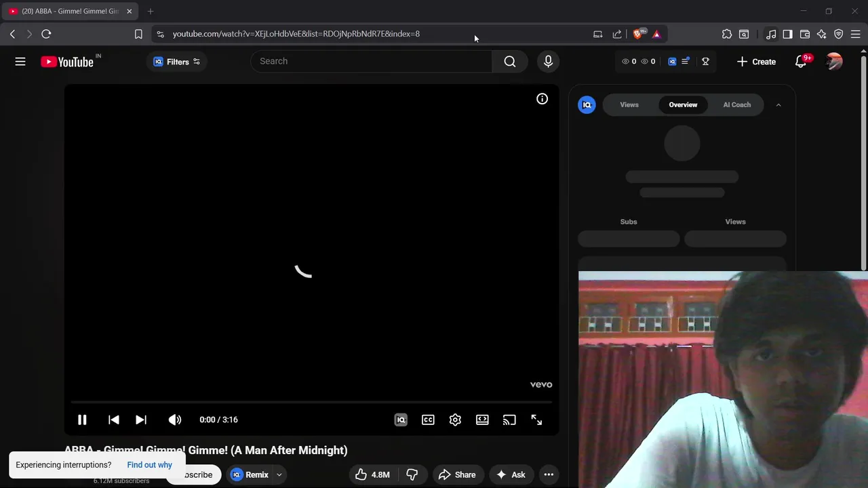Open the browser main menu
Image resolution: width=868 pixels, height=488 pixels.
[856, 34]
